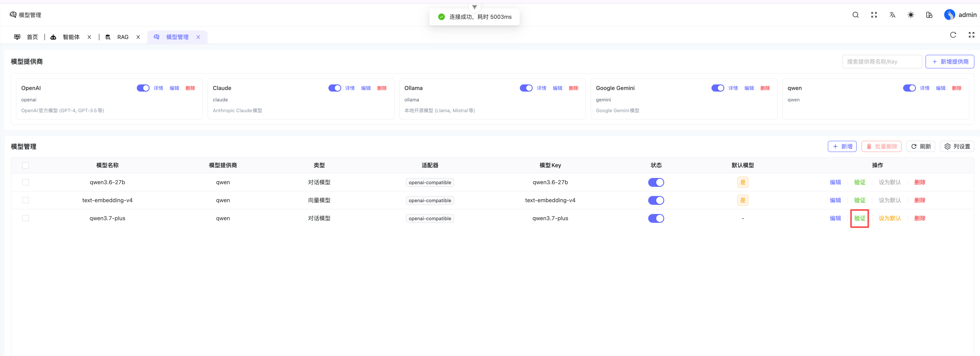
Task: Click 编辑 for qwen provider
Action: point(940,88)
